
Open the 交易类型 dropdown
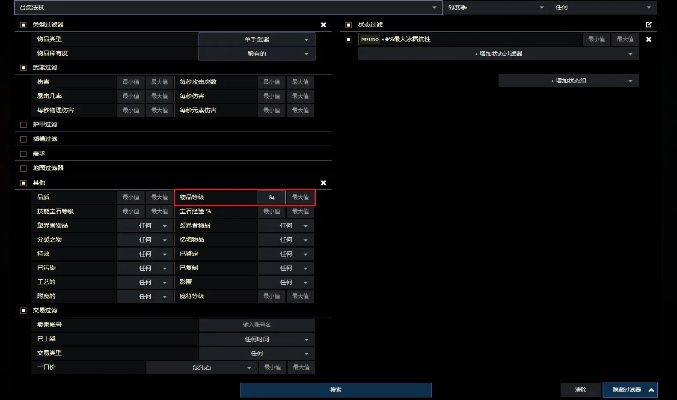pyautogui.click(x=255, y=353)
